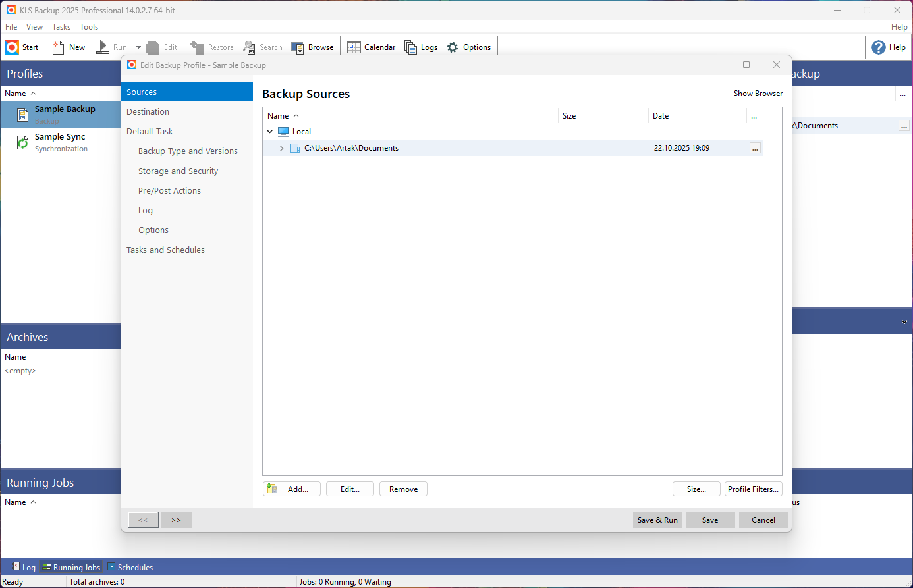Open the Log settings in dialog sidebar

(x=146, y=210)
